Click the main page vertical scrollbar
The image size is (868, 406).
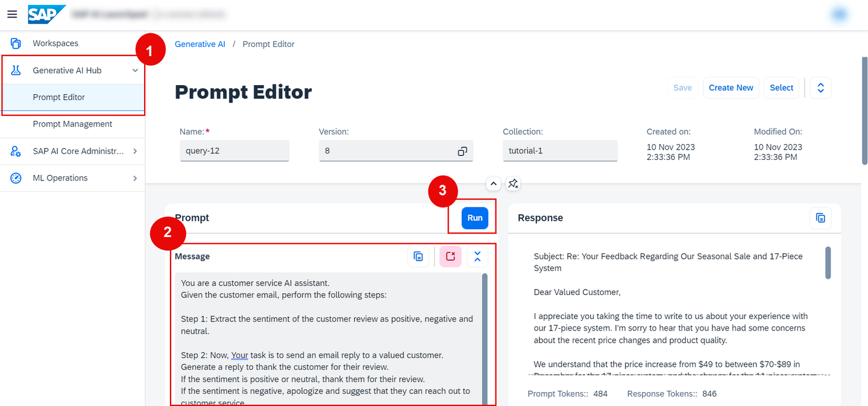pos(864,110)
